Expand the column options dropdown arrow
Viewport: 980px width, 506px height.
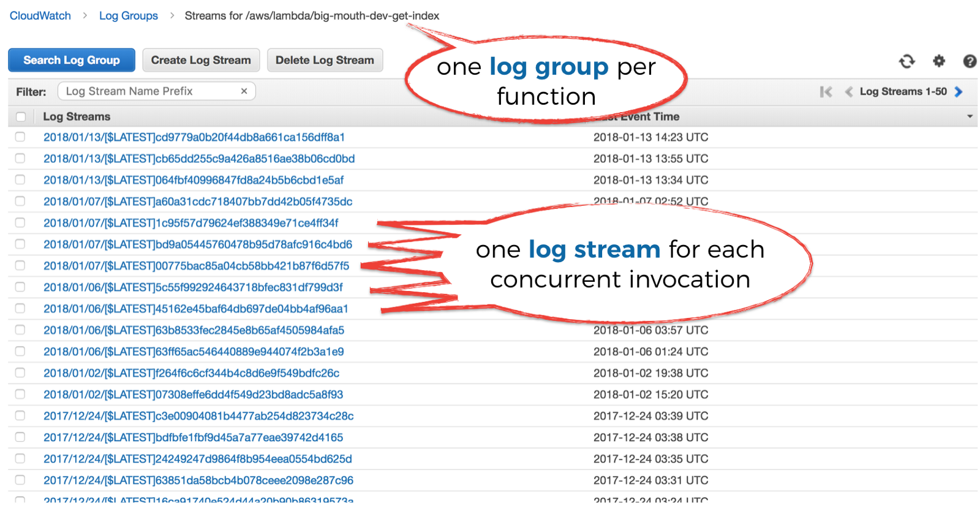970,116
